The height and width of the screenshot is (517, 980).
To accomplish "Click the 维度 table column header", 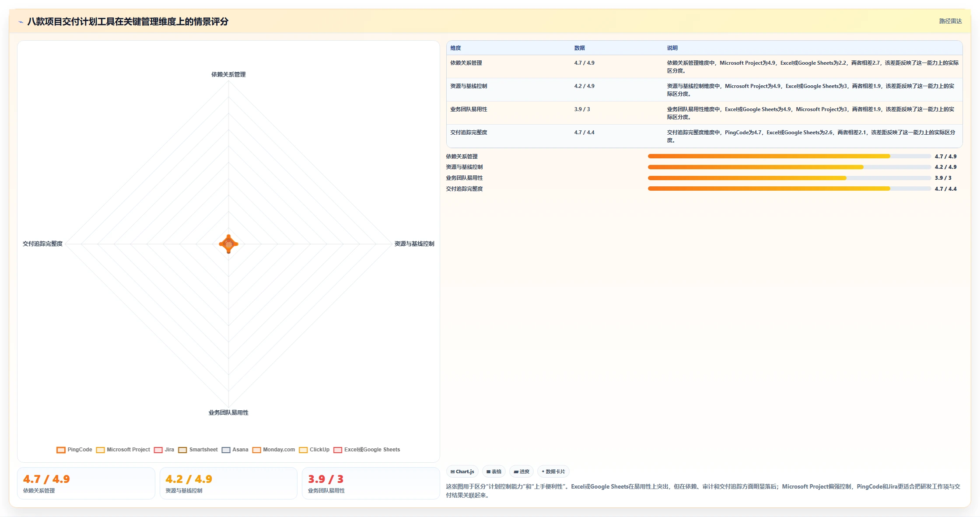I will pyautogui.click(x=455, y=48).
